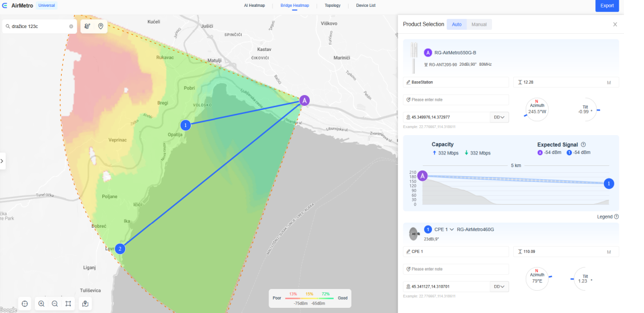644x313 pixels.
Task: Adjust CPE tilt dial 1.23
Action: pyautogui.click(x=585, y=279)
